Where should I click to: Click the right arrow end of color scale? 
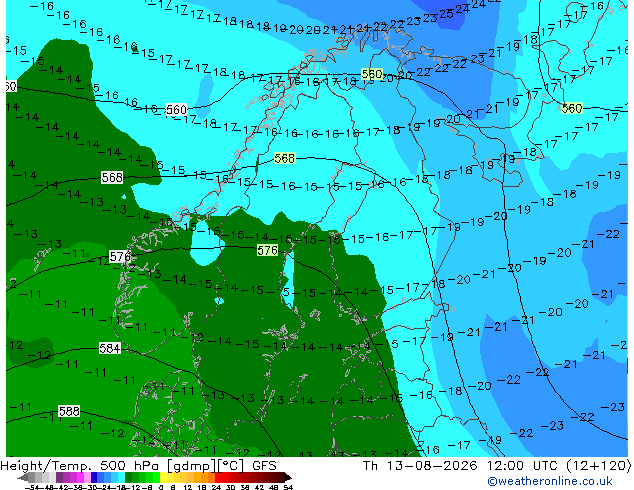[288, 478]
